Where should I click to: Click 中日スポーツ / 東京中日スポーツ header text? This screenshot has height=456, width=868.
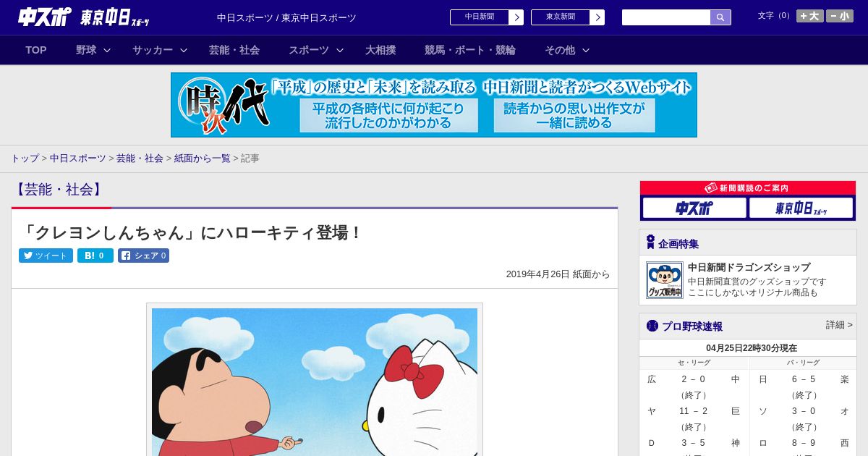point(286,17)
